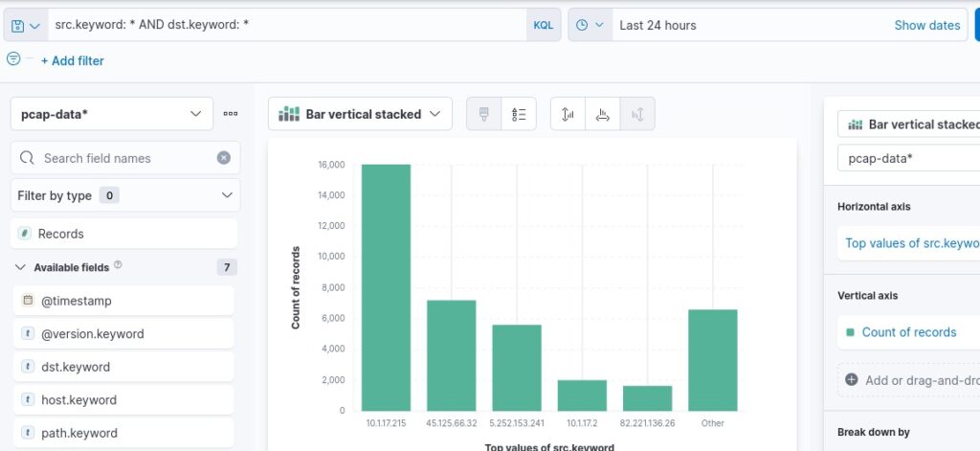The image size is (980, 451).
Task: Open the index pattern options ellipsis menu
Action: pyautogui.click(x=230, y=114)
